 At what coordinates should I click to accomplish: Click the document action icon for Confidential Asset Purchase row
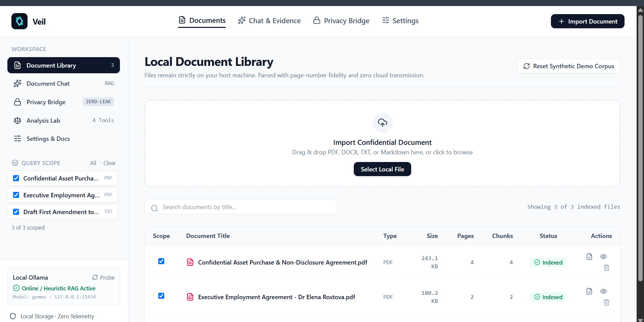(x=589, y=256)
